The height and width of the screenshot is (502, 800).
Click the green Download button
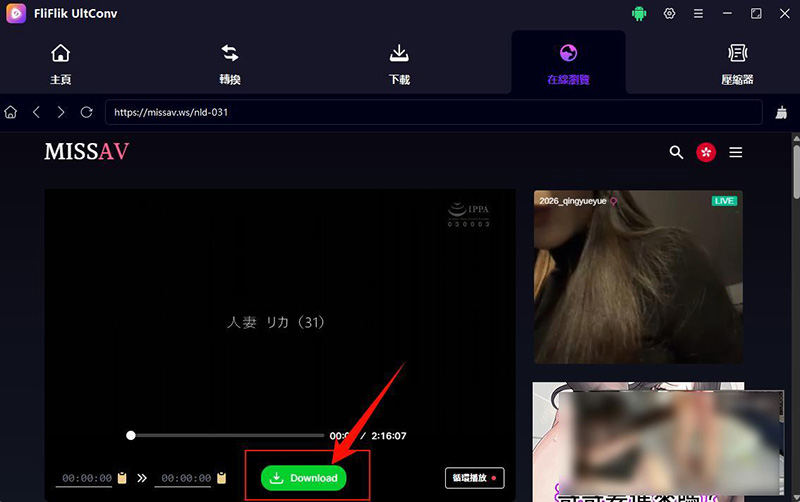(x=304, y=478)
